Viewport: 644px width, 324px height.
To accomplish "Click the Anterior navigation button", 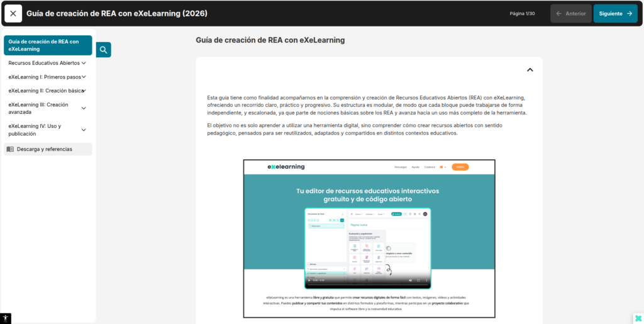I will point(571,14).
